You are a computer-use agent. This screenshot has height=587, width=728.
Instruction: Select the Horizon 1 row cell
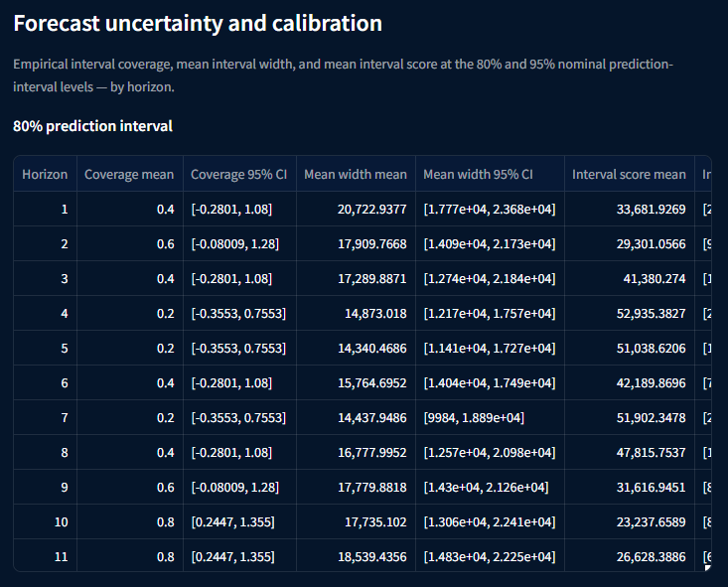tap(45, 209)
